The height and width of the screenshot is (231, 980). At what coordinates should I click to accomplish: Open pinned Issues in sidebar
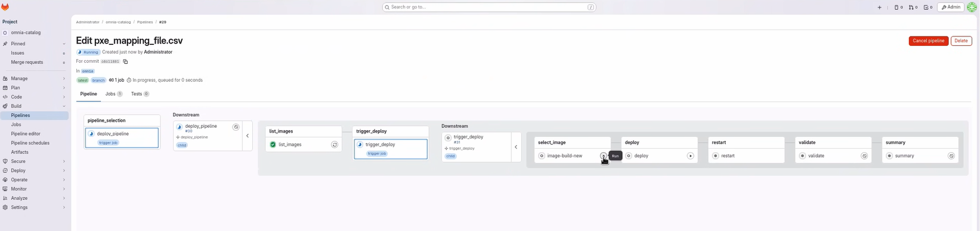(x=34, y=53)
